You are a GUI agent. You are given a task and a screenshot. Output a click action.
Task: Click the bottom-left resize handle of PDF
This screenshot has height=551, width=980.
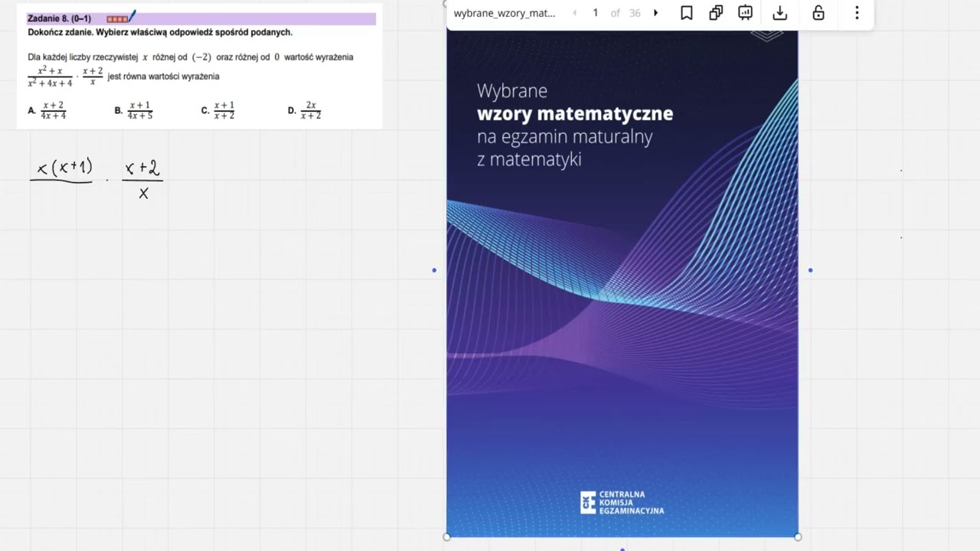click(x=447, y=537)
